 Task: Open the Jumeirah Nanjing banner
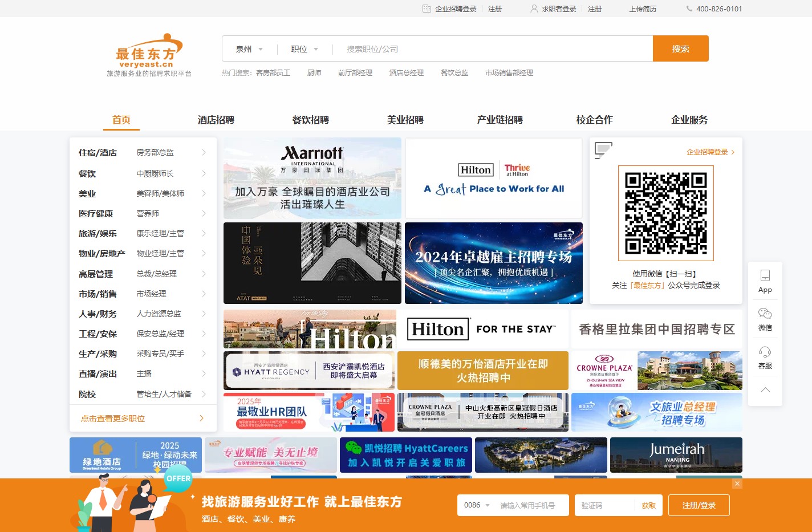[x=676, y=455]
